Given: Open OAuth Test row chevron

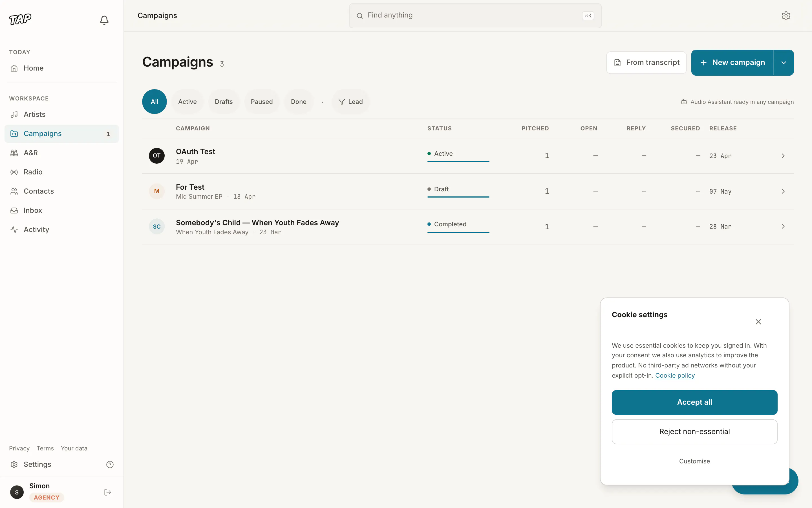Looking at the screenshot, I should (783, 156).
